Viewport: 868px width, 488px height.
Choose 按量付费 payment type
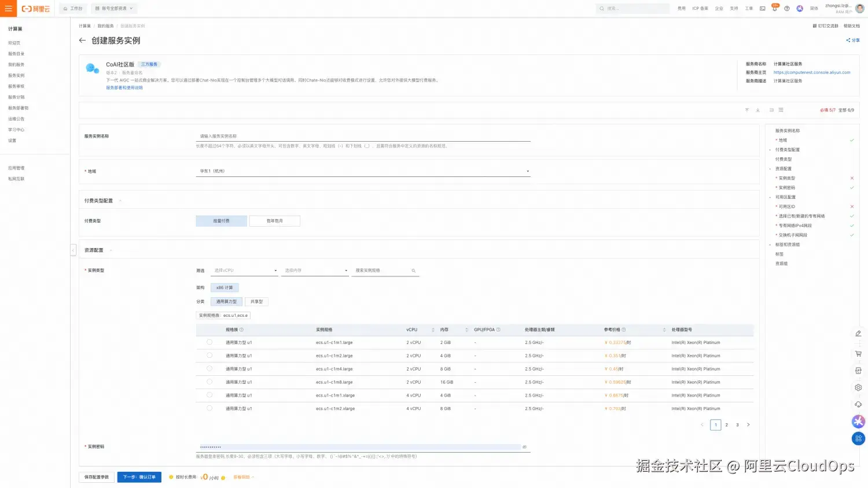pyautogui.click(x=221, y=221)
